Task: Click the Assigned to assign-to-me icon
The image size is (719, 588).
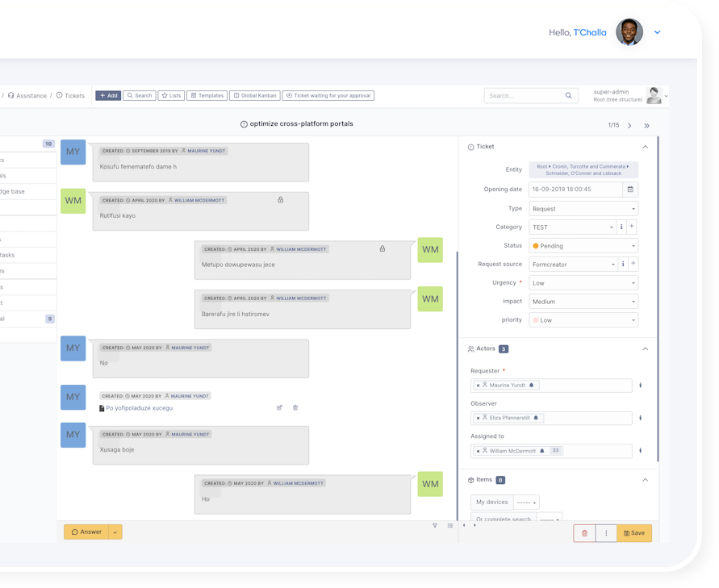Action: click(641, 451)
